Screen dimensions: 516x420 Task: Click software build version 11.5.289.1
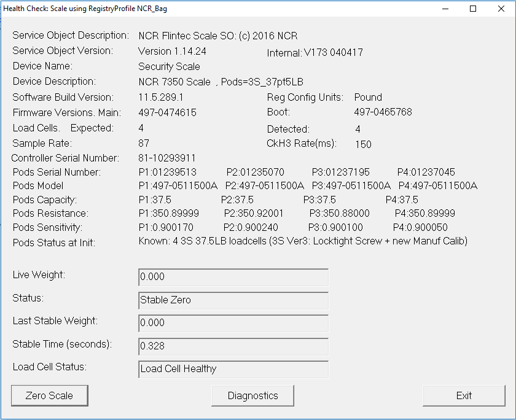161,97
